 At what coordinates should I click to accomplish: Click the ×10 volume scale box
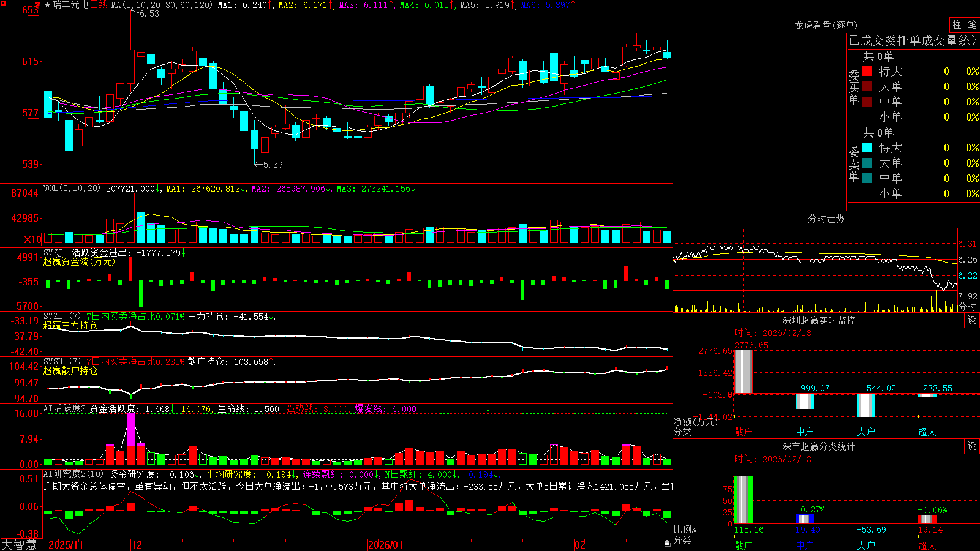32,239
